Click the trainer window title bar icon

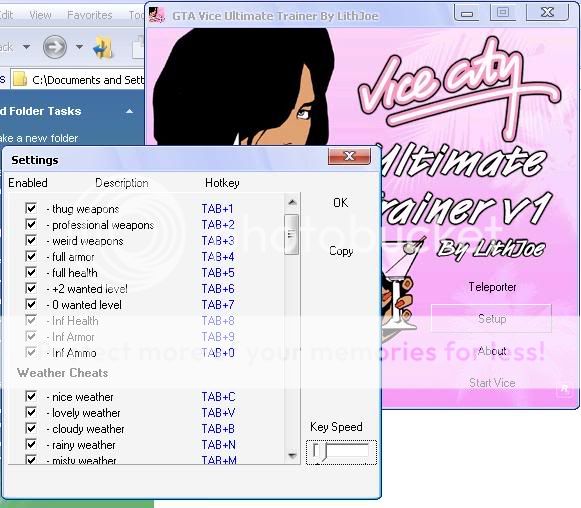pyautogui.click(x=157, y=15)
